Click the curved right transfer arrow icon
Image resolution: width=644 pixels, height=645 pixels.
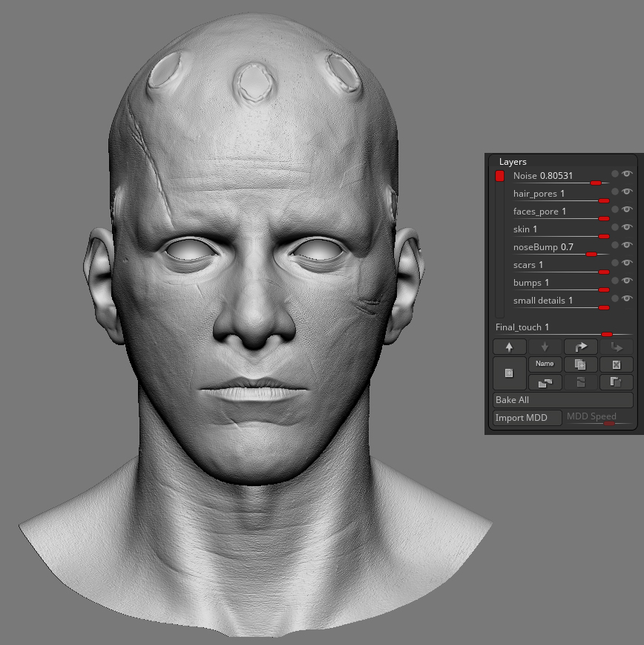tap(581, 347)
